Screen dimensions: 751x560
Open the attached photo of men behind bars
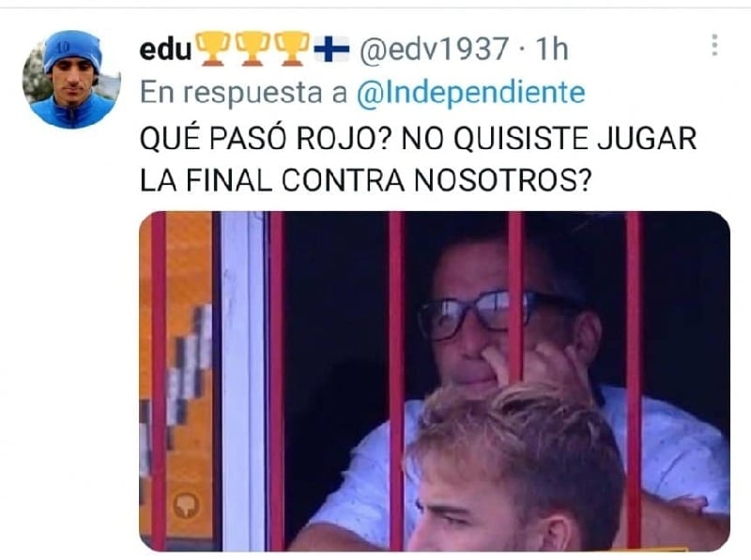[435, 381]
